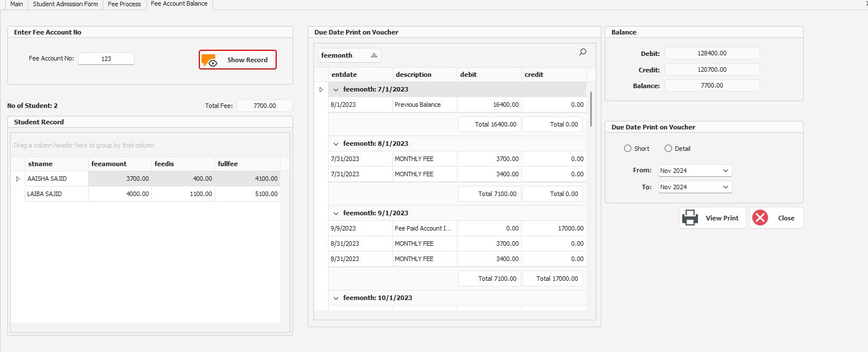The height and width of the screenshot is (352, 868).
Task: Click the red X Close icon
Action: coord(760,218)
